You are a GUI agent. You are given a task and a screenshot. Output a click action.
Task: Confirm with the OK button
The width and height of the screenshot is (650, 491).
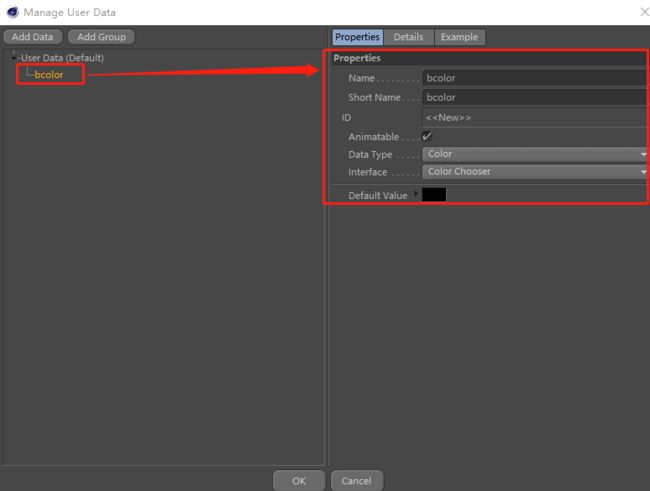coord(299,481)
